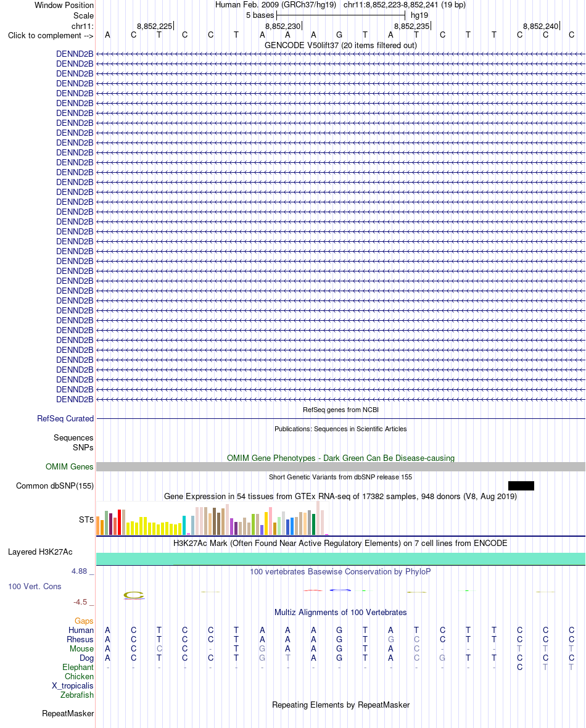Image resolution: width=586 pixels, height=728 pixels.
Task: Select the black dbSNP variant item
Action: pyautogui.click(x=521, y=486)
